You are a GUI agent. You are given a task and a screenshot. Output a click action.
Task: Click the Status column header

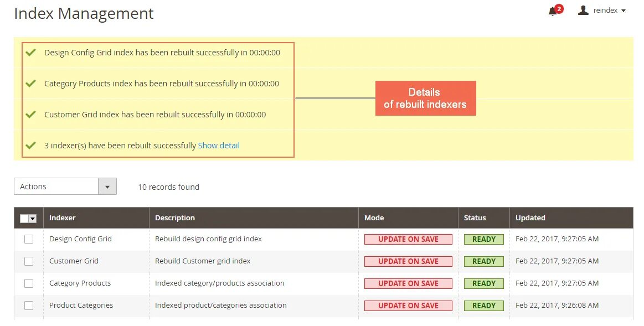coord(475,218)
